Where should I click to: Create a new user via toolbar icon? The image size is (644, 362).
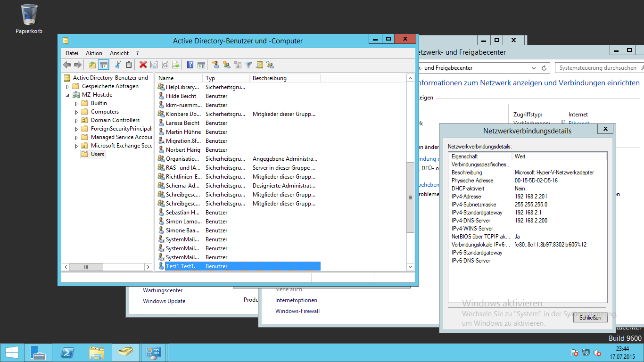[x=215, y=65]
